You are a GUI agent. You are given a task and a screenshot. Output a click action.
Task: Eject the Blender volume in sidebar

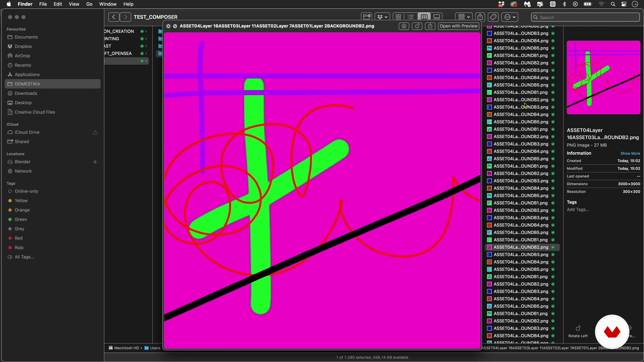[95, 162]
